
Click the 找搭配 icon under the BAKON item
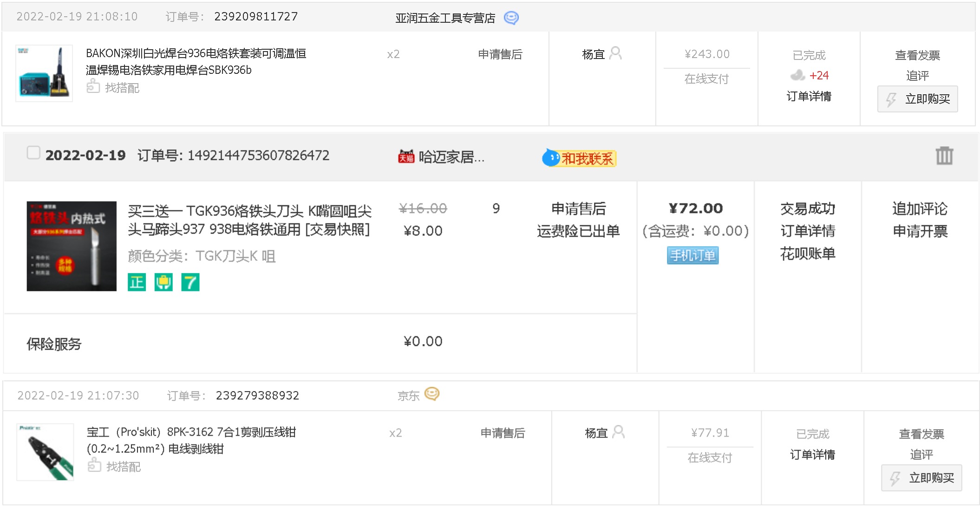tap(93, 86)
